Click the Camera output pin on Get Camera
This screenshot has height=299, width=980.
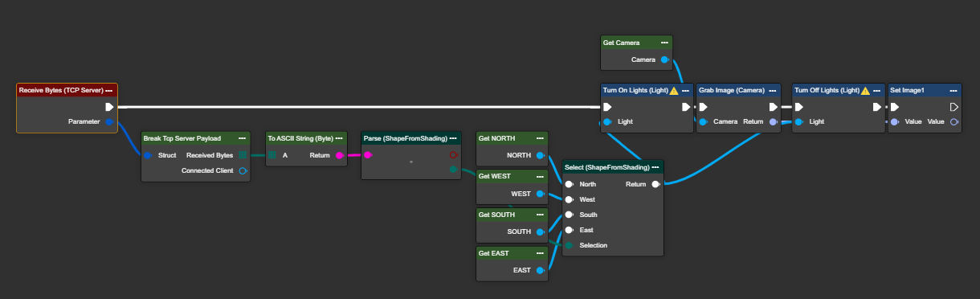[x=664, y=59]
